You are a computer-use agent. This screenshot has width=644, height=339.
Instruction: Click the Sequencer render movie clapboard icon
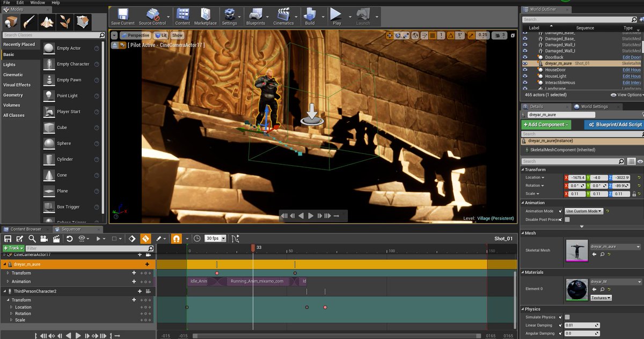[x=56, y=239]
